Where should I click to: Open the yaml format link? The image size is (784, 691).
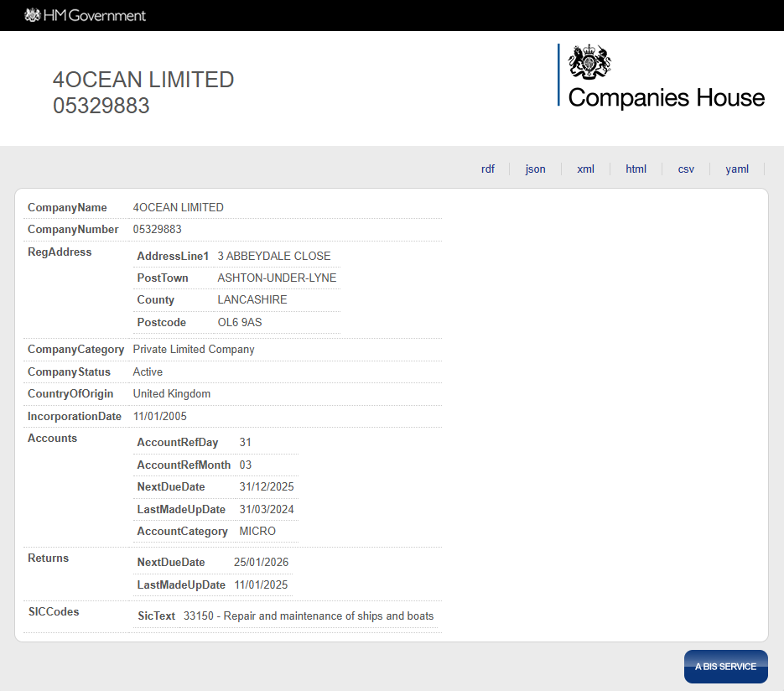click(x=737, y=169)
